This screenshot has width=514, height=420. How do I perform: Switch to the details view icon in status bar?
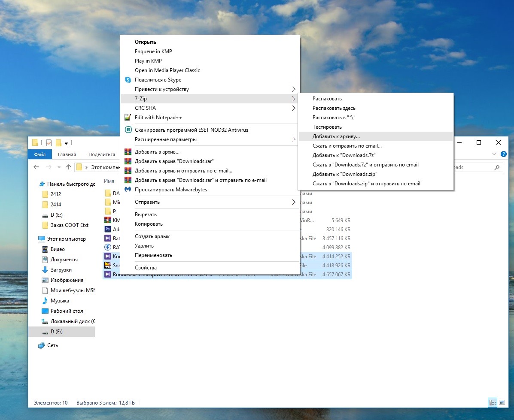(493, 402)
